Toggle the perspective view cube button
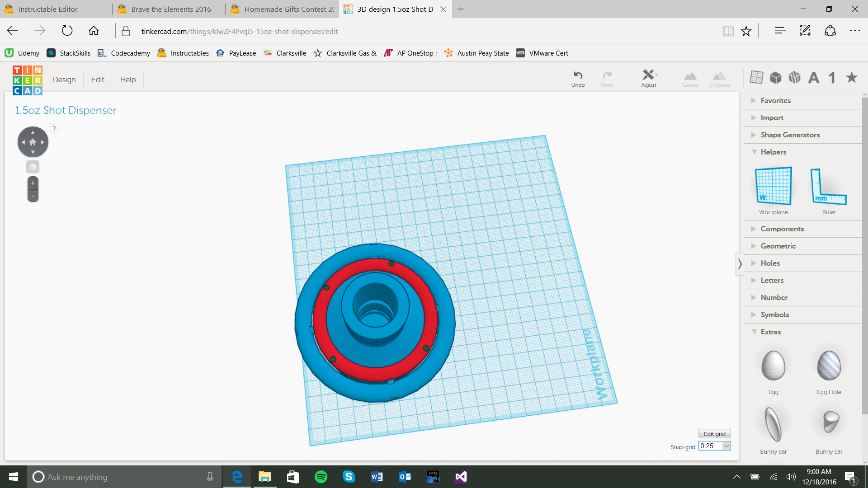The width and height of the screenshot is (868, 488). point(33,167)
